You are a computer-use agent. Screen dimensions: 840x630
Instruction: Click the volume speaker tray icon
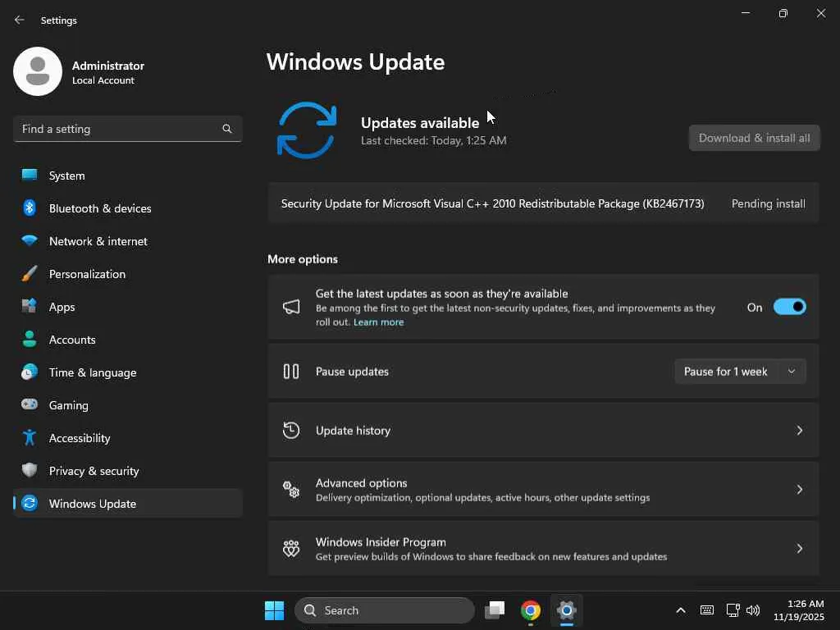(753, 610)
